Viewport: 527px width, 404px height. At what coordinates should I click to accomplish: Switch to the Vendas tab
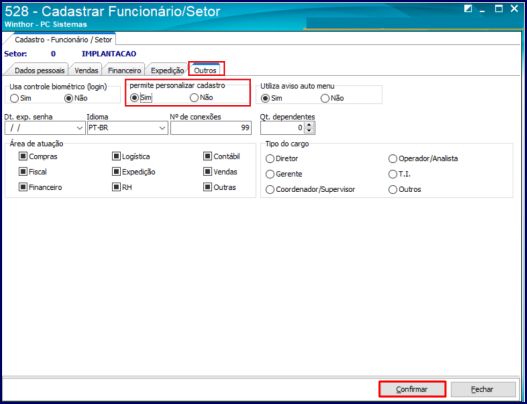point(86,70)
